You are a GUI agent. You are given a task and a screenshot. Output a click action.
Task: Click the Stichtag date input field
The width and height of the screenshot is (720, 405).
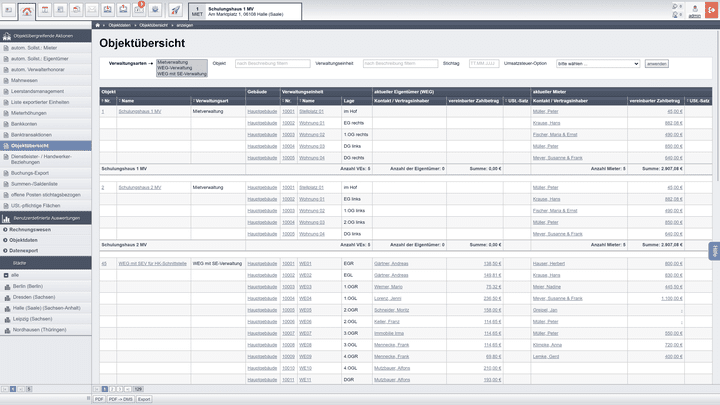[x=484, y=63]
